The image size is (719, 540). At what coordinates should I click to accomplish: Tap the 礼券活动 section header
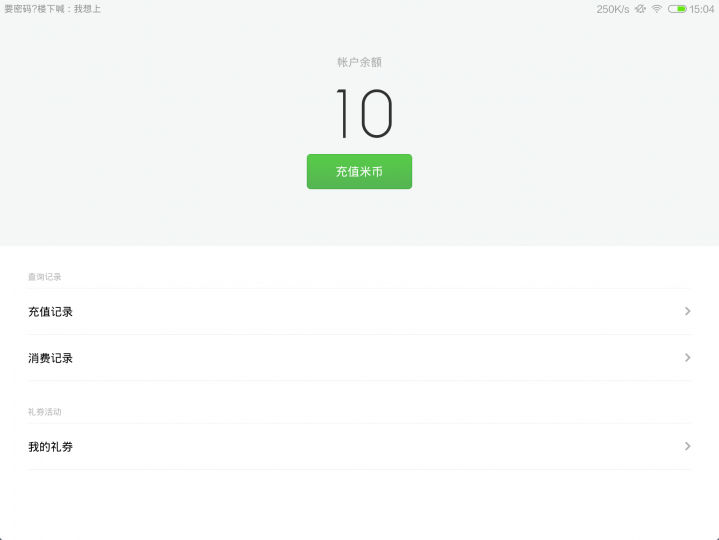pos(44,412)
